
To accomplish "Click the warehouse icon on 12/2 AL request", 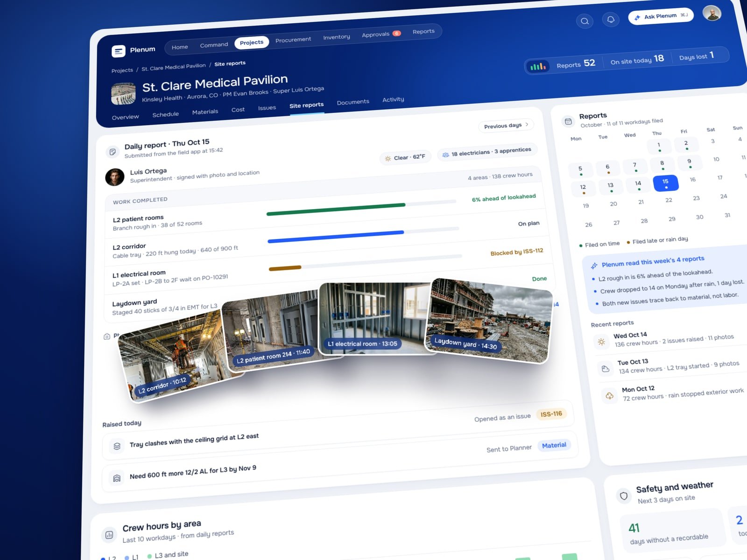I will [117, 478].
